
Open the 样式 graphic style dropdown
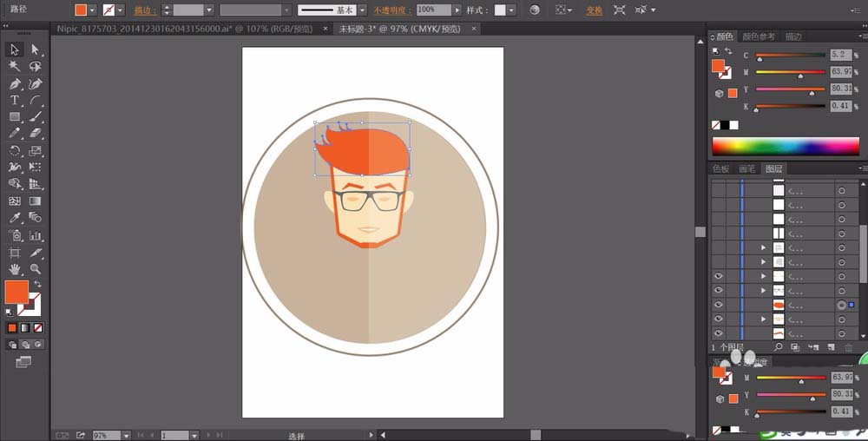point(511,10)
